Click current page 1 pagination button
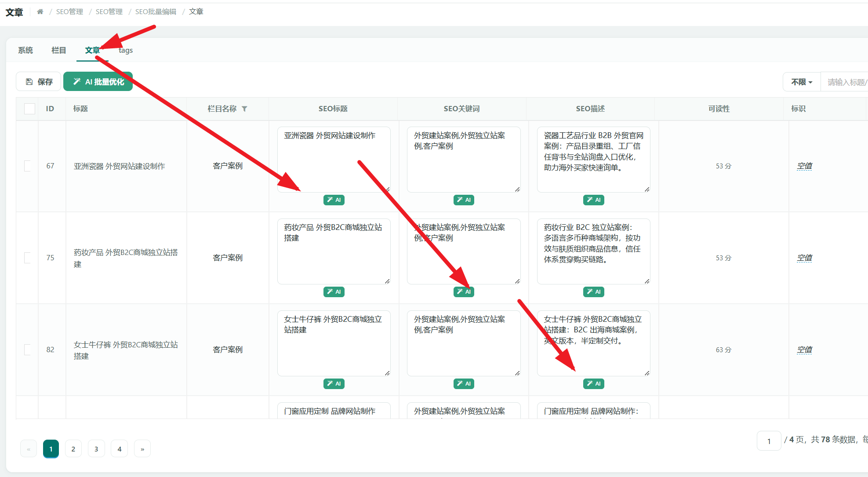 (x=51, y=449)
